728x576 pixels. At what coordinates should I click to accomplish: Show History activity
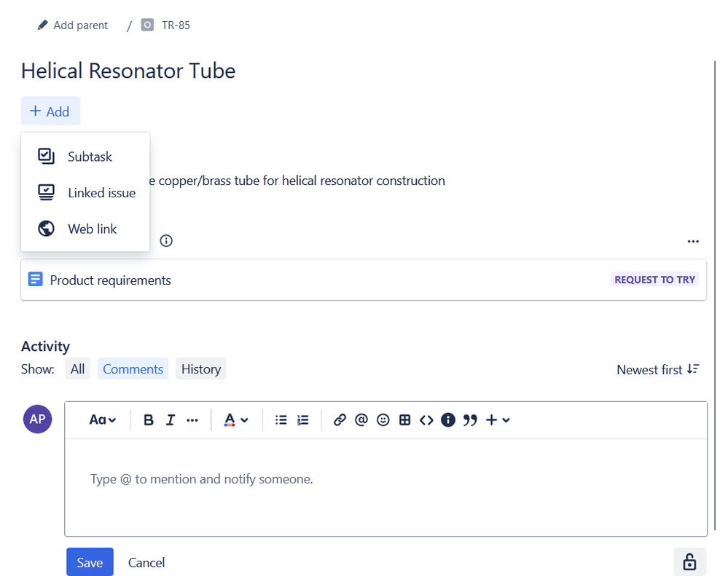pos(200,368)
